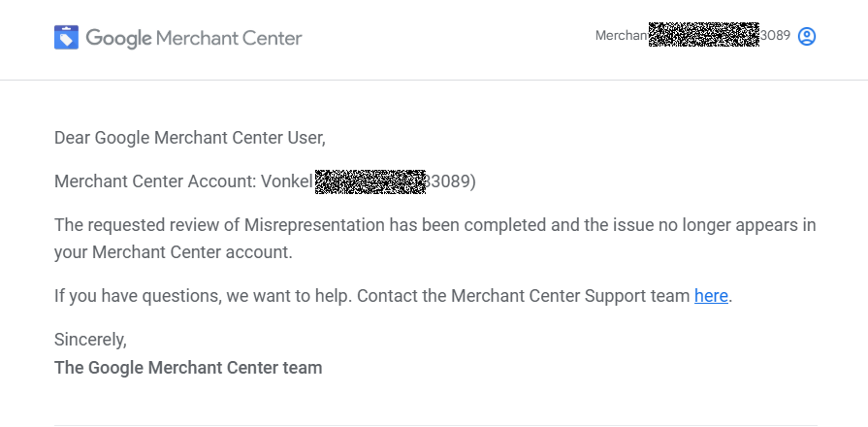Click the "your Merchant Center account." line
The height and width of the screenshot is (427, 868).
tap(174, 252)
